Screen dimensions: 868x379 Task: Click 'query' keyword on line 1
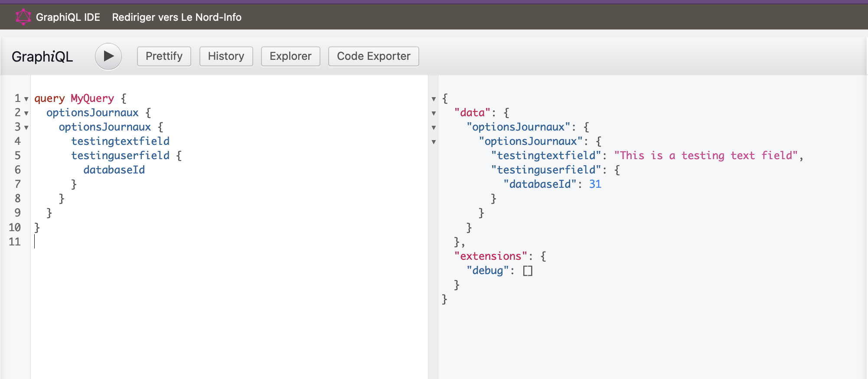click(x=49, y=98)
